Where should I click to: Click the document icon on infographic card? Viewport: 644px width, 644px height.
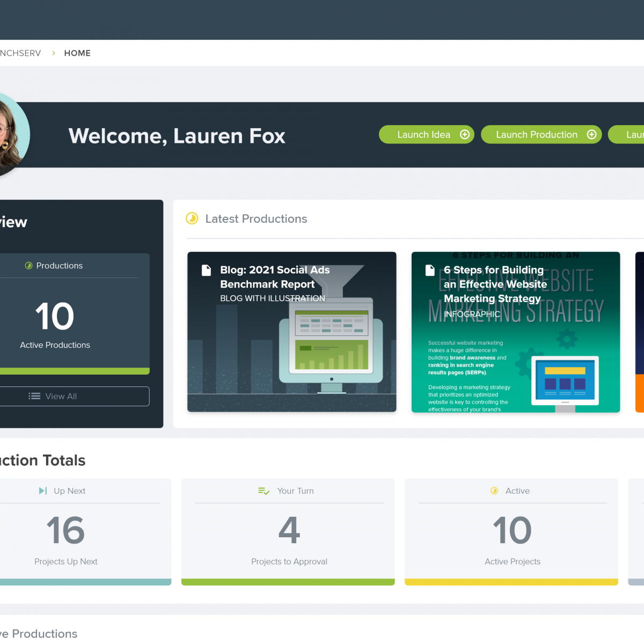pos(430,270)
